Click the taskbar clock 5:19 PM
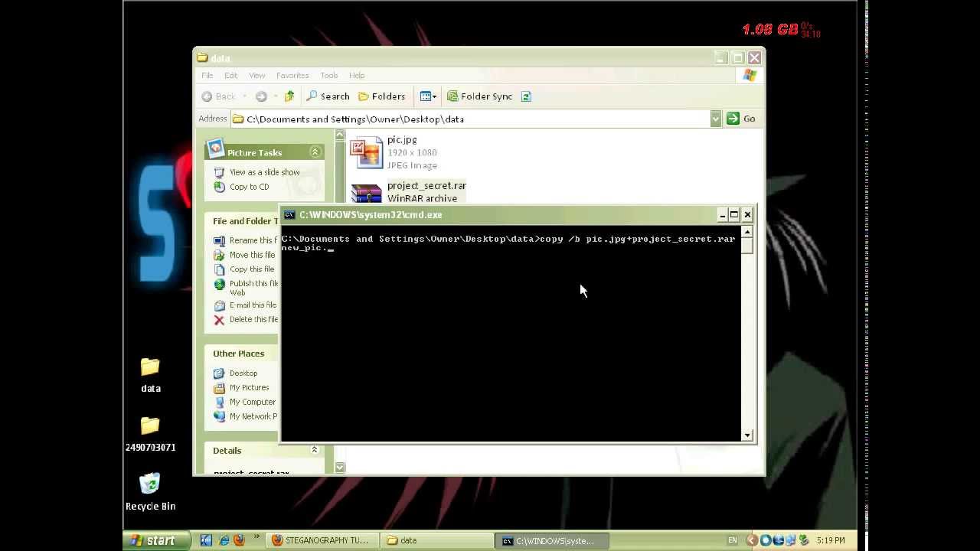This screenshot has height=551, width=980. click(831, 540)
